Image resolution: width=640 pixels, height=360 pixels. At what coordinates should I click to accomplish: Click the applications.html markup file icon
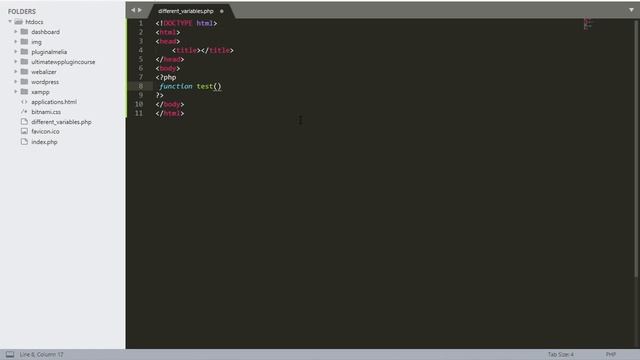click(24, 102)
